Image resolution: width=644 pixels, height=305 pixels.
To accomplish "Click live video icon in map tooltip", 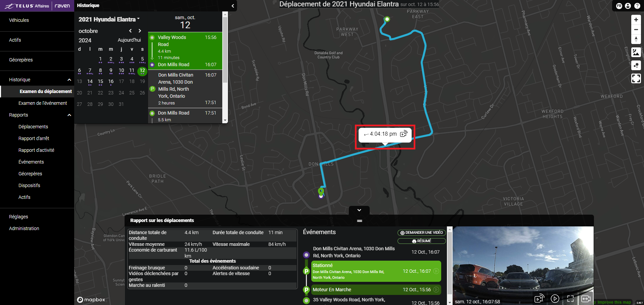I will [404, 134].
